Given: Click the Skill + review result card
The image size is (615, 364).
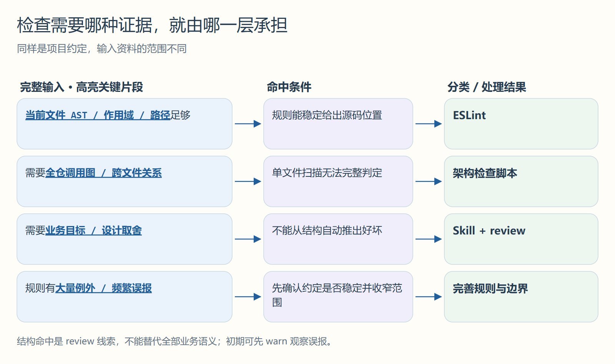Looking at the screenshot, I should (521, 239).
